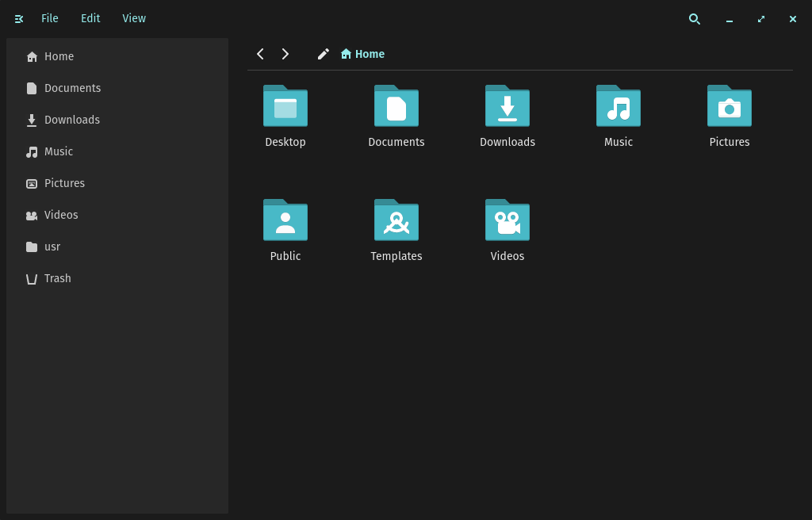812x520 pixels.
Task: Open the View menu
Action: click(133, 18)
